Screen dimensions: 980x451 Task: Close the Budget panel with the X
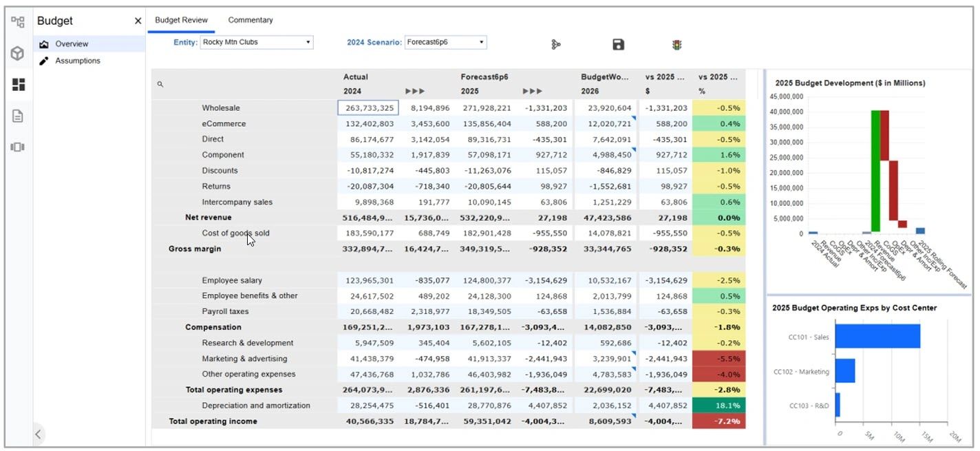137,21
